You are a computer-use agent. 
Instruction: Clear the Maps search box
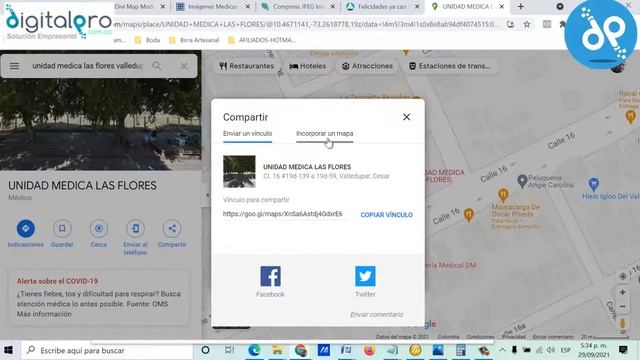pos(184,66)
